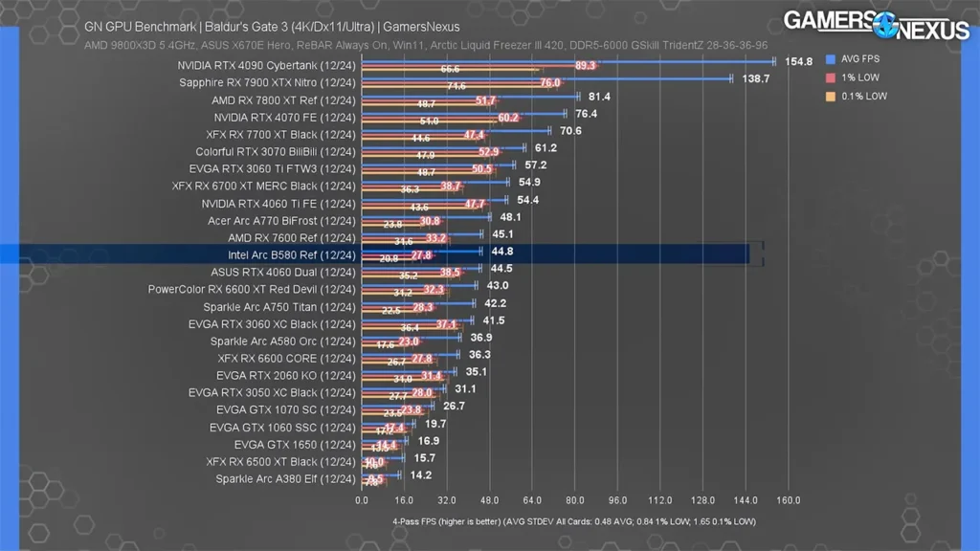Click the test bench subtitle text line
The width and height of the screenshot is (980, 551).
tap(426, 46)
